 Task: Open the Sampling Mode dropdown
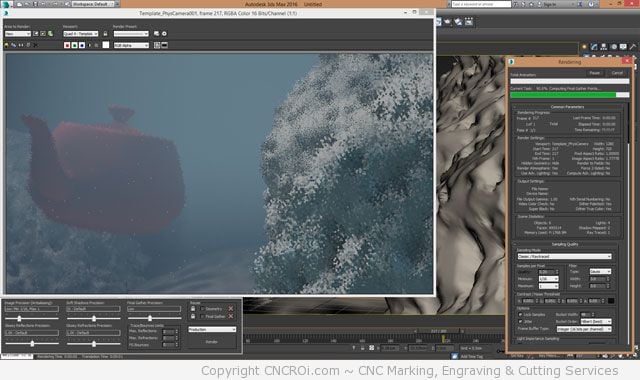click(x=564, y=257)
